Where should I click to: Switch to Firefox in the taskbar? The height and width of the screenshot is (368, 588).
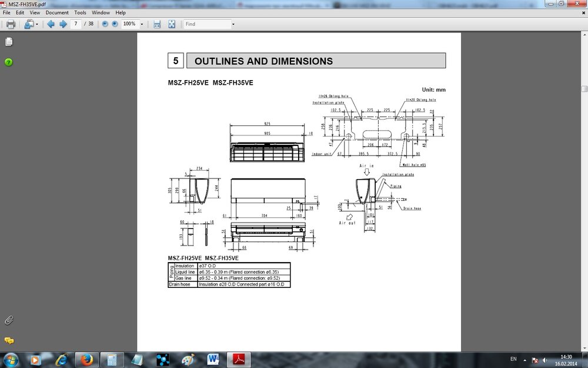click(x=86, y=360)
